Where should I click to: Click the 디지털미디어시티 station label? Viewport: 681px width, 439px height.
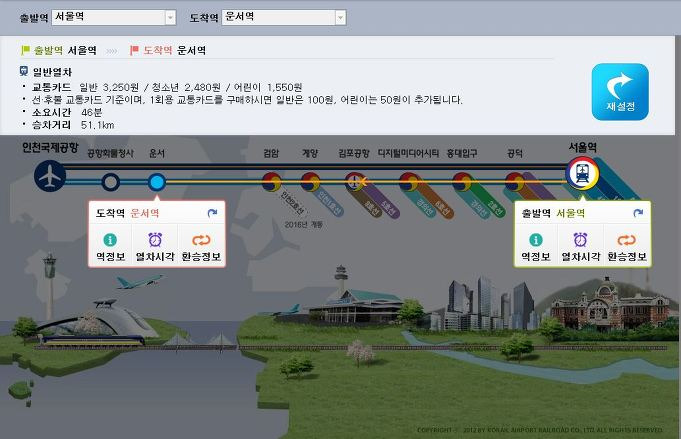point(408,153)
